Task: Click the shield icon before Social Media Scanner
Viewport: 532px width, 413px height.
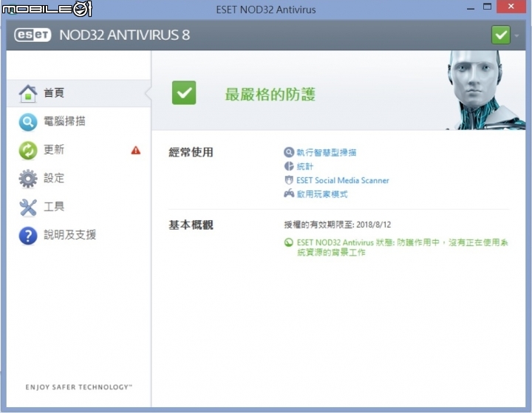Action: [x=289, y=180]
